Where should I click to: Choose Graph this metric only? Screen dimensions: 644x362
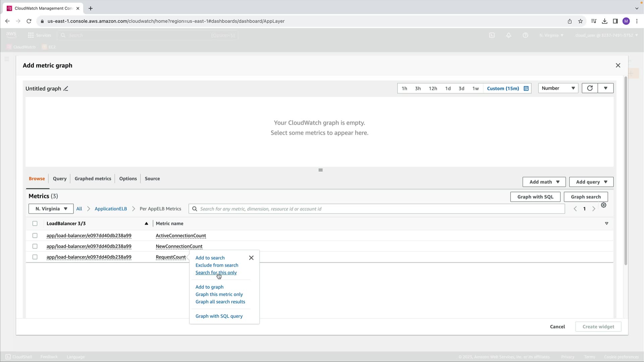(x=219, y=294)
